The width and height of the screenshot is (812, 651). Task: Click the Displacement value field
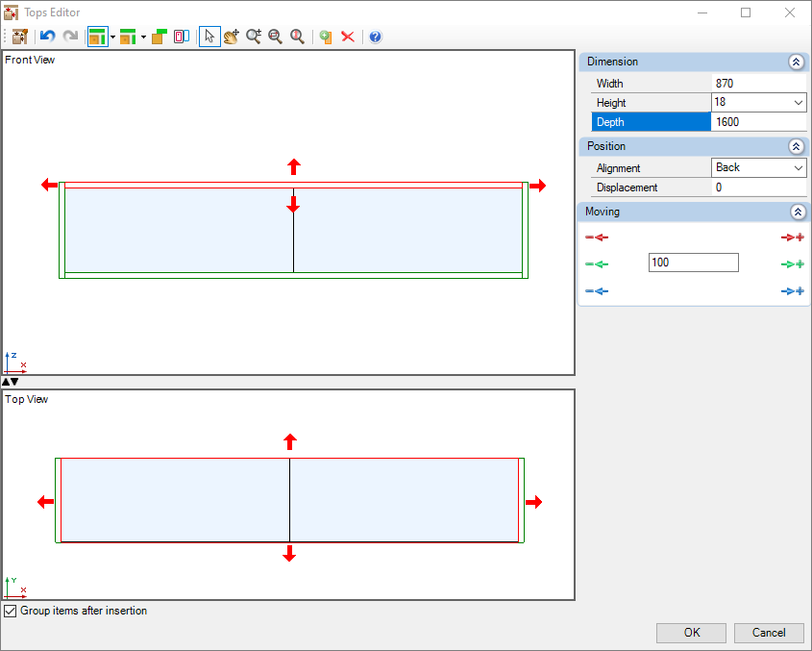click(758, 188)
